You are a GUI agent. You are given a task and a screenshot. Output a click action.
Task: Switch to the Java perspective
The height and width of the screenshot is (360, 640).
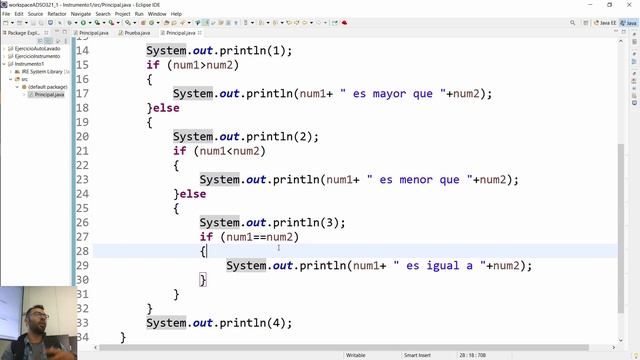pos(629,23)
